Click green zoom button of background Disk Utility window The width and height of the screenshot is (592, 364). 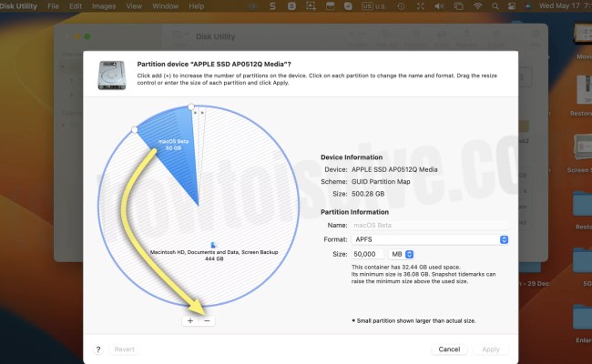click(87, 36)
